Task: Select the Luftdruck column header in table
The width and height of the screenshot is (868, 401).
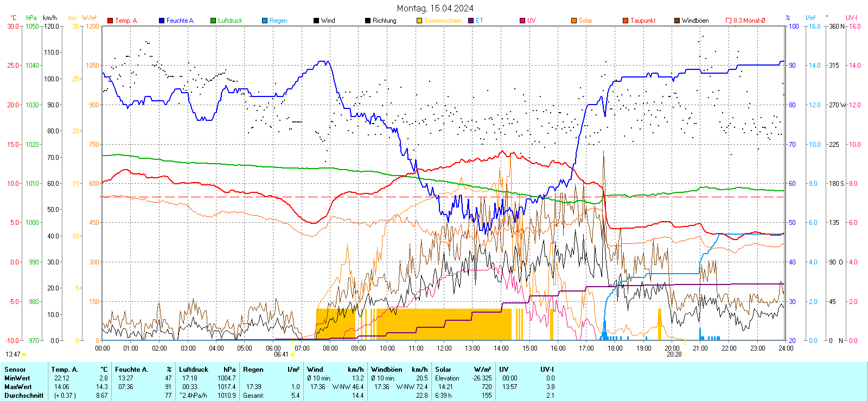Action: click(194, 370)
